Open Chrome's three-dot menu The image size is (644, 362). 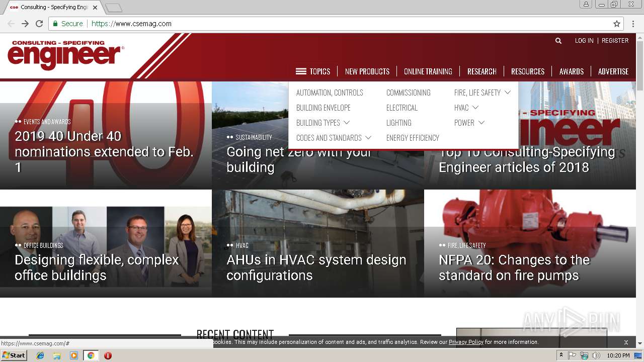(633, 24)
